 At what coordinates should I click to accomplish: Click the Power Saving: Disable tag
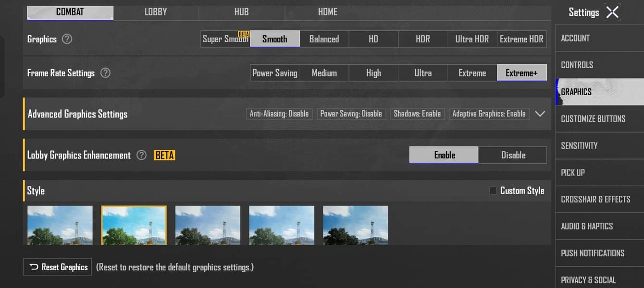pyautogui.click(x=351, y=114)
